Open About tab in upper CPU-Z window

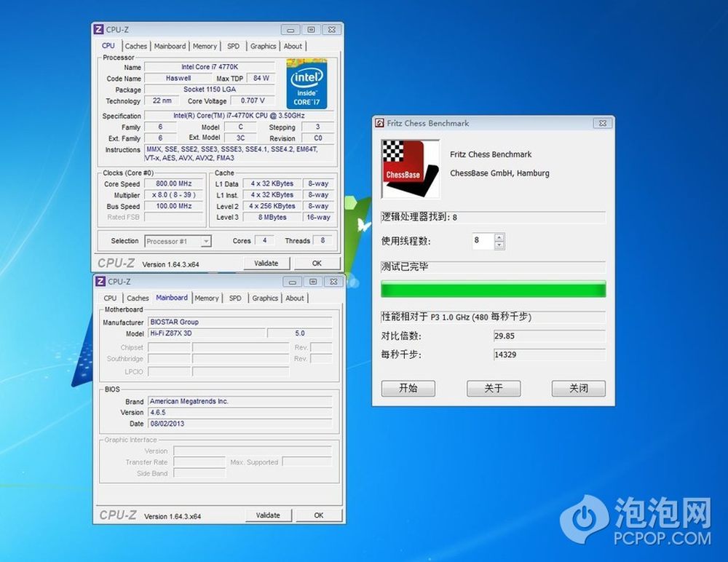click(293, 46)
